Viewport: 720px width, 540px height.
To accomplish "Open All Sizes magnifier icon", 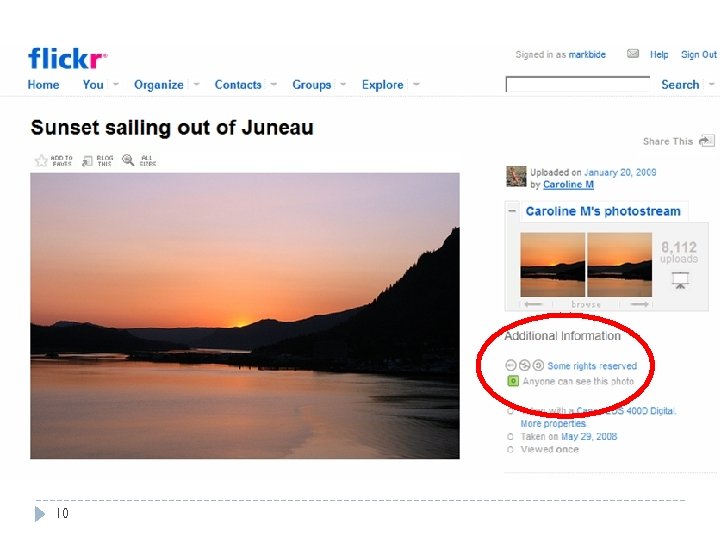I will pos(128,160).
